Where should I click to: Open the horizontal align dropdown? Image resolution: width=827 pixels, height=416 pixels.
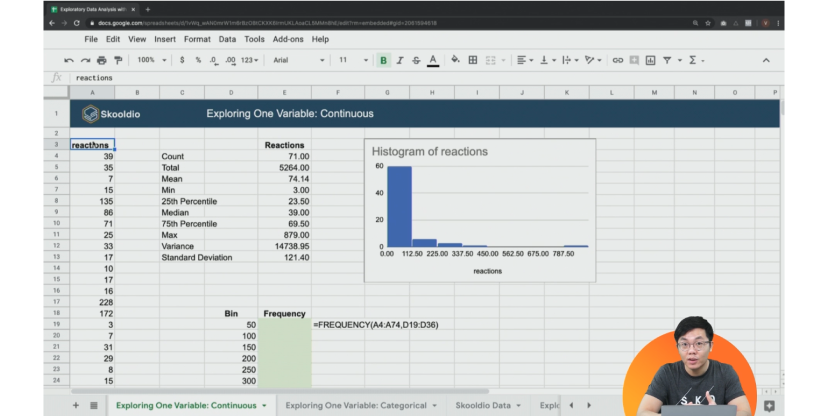[x=525, y=60]
